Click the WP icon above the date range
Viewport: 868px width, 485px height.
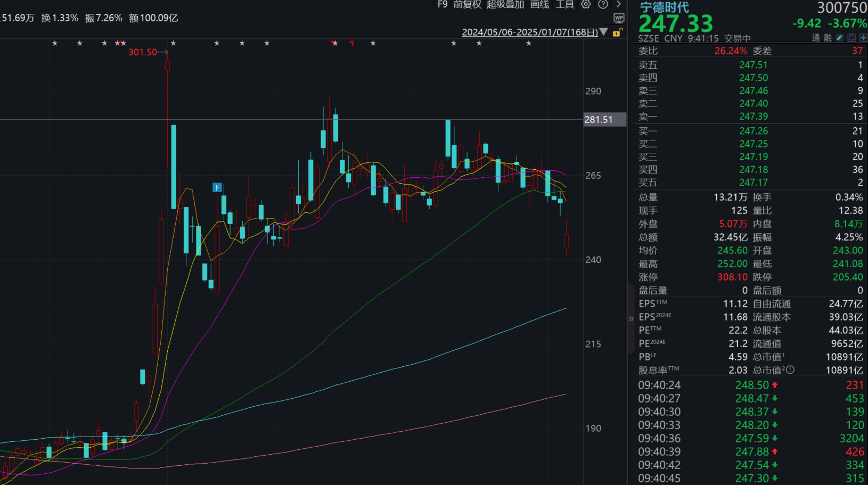pyautogui.click(x=619, y=18)
